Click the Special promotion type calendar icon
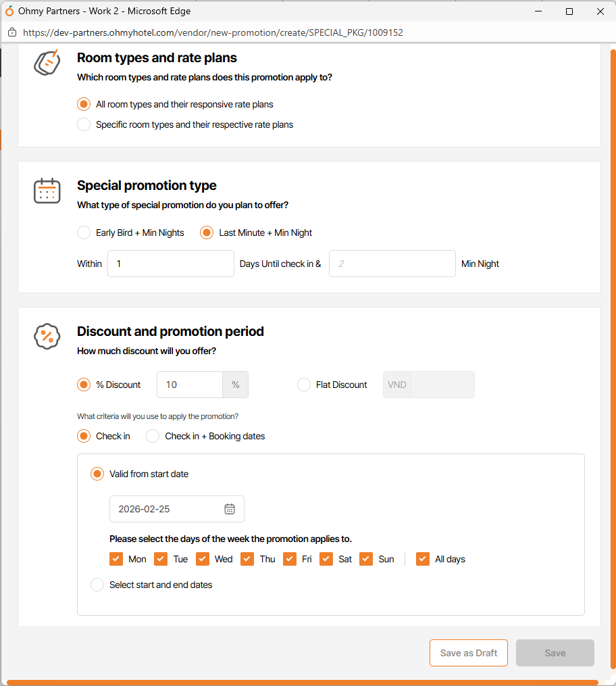Screen dimensions: 616x686 (47, 191)
